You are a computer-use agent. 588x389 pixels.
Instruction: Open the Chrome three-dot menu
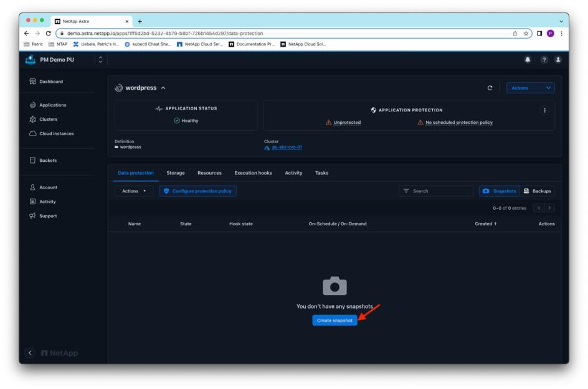point(561,34)
